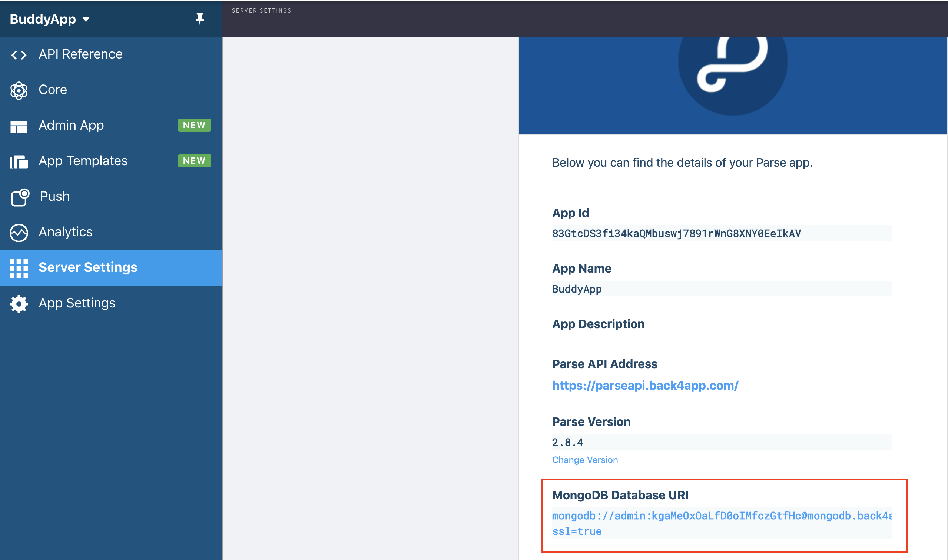Click the Analytics graph icon
948x560 pixels.
click(x=19, y=233)
